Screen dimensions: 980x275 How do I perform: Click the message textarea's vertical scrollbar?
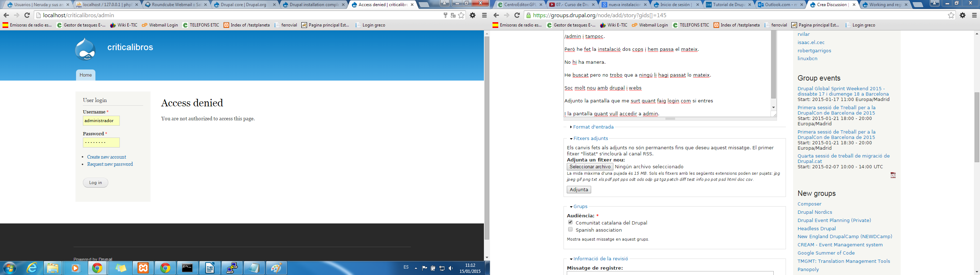pyautogui.click(x=773, y=64)
